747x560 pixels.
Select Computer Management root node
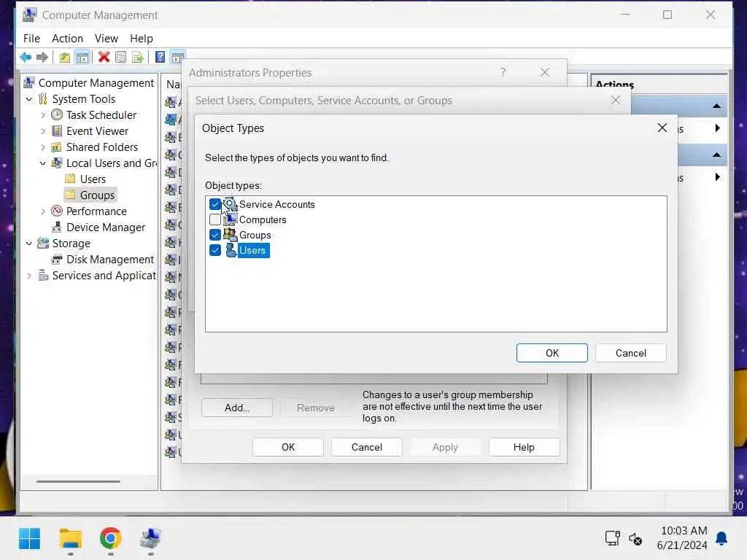(x=96, y=83)
